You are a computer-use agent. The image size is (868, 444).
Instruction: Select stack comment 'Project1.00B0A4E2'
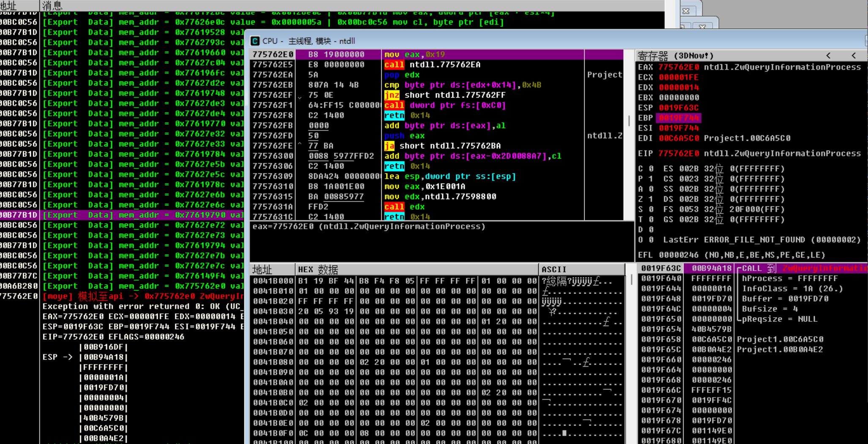tap(780, 349)
